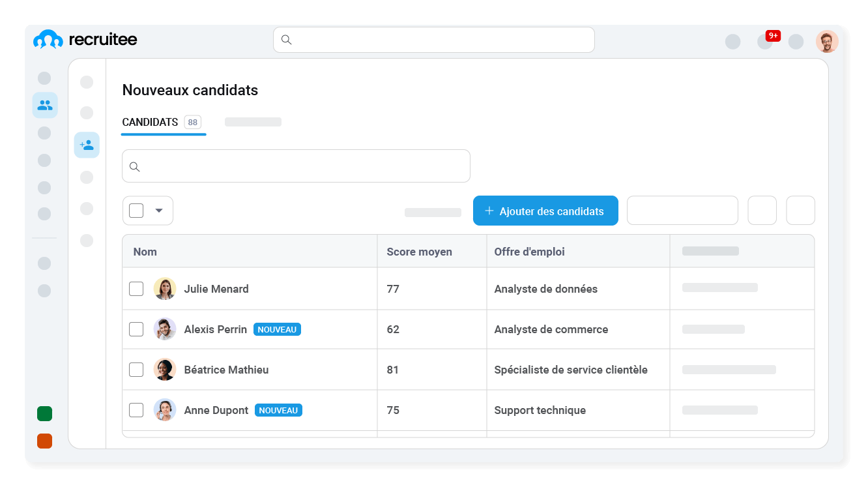
Task: Open Béatrice Mathieu's candidate profile
Action: tap(226, 370)
